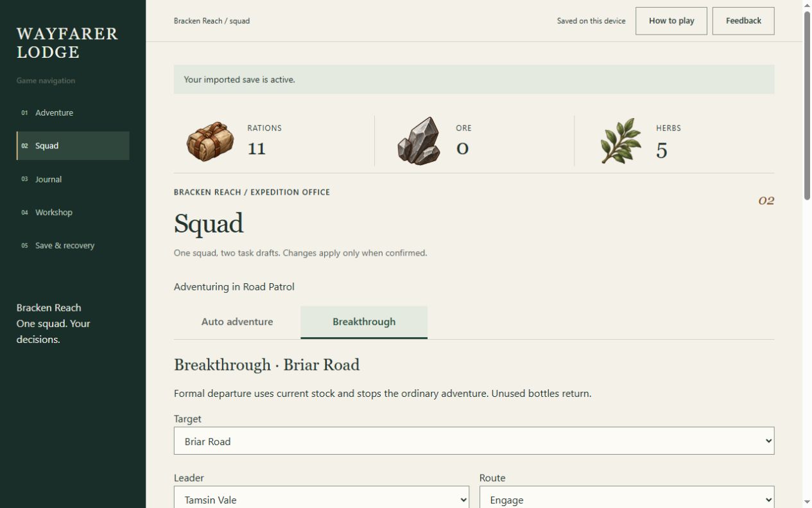
Task: Click the 'Adventuring in Road Patrol' status line
Action: 234,286
